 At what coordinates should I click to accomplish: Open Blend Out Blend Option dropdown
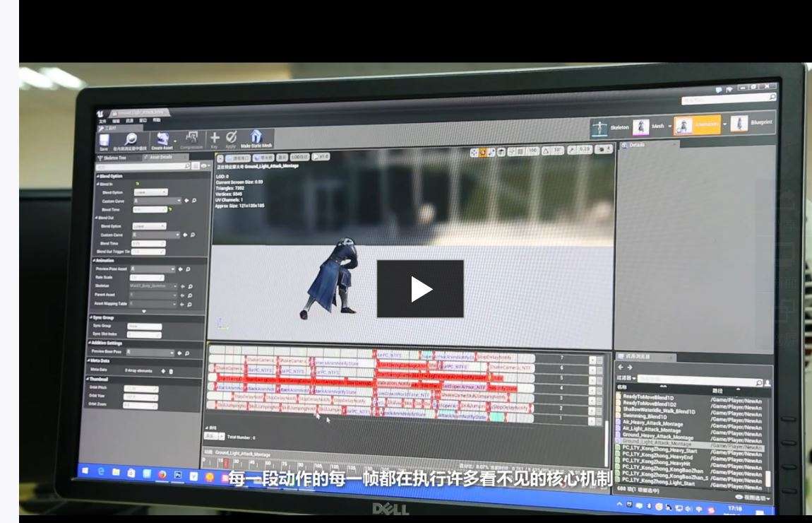pyautogui.click(x=149, y=226)
